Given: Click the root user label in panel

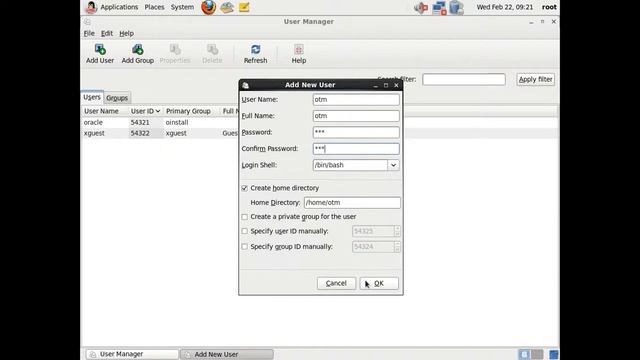Looking at the screenshot, I should click(549, 7).
